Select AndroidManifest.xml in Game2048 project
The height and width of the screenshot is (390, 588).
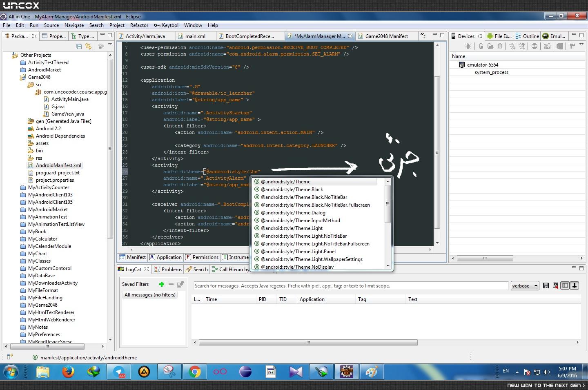[x=58, y=165]
